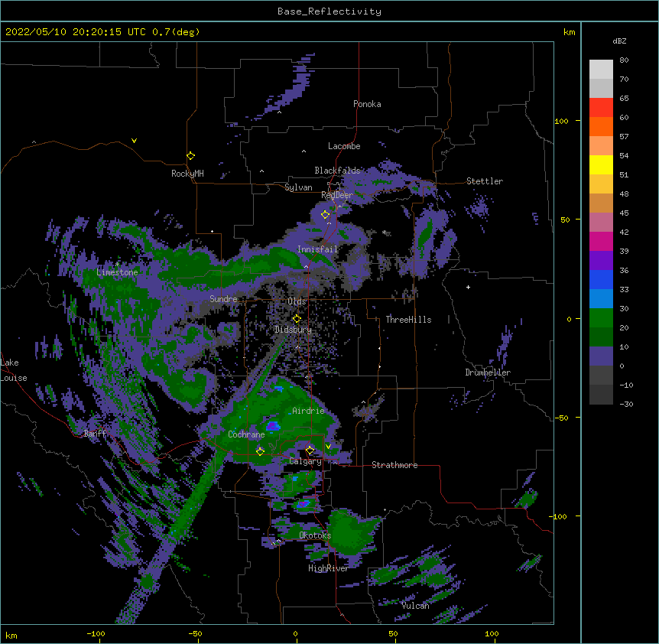Click the 45 value in the dBZ legend

[624, 213]
